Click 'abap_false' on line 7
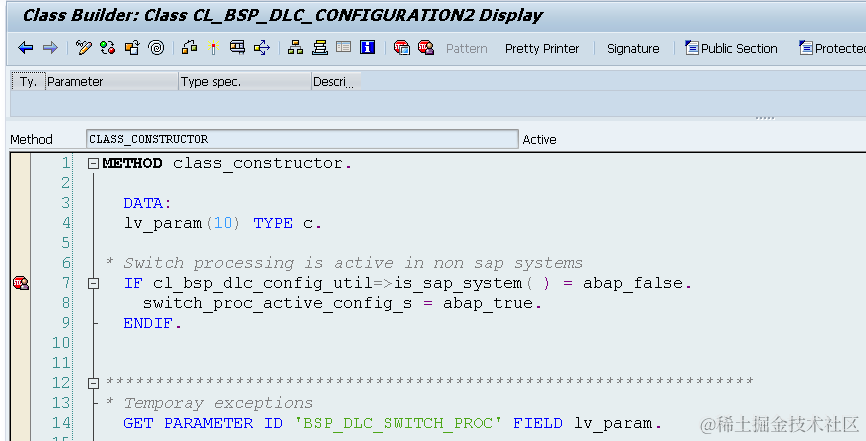 633,284
